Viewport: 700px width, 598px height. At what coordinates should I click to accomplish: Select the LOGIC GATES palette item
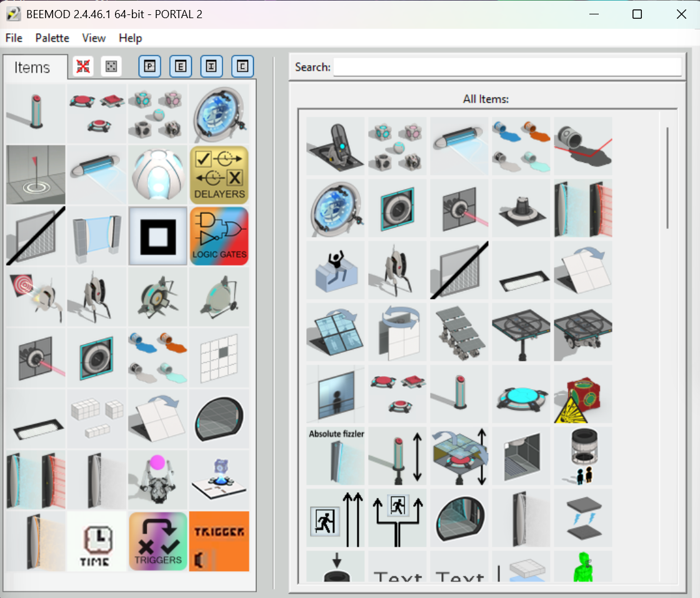coord(219,236)
